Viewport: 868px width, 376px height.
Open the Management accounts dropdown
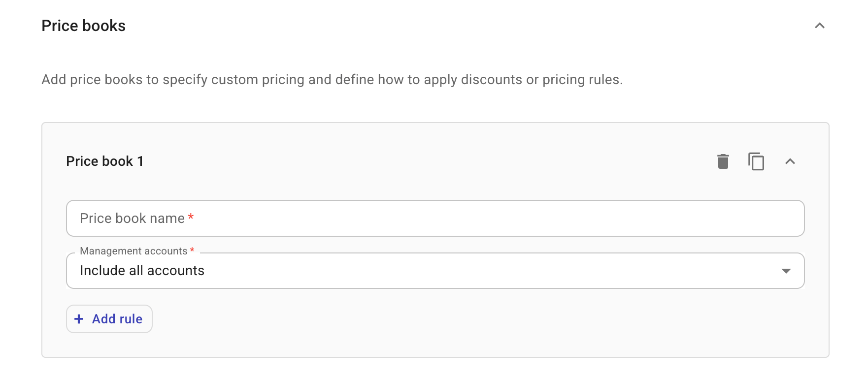(787, 270)
